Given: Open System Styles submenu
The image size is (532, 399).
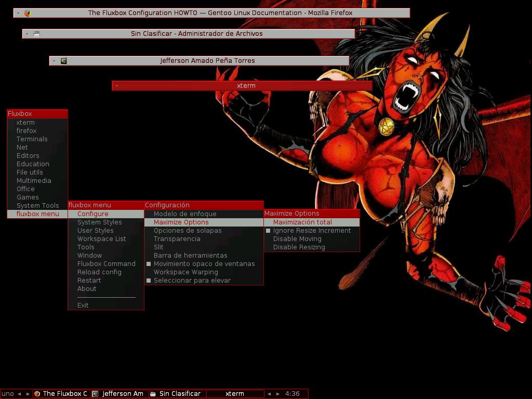Looking at the screenshot, I should 106,222.
